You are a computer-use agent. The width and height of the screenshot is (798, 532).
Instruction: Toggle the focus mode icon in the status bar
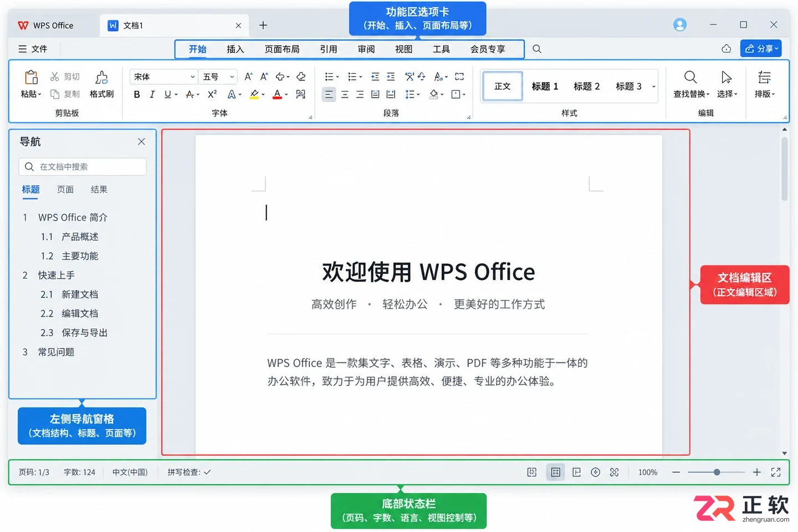coord(614,472)
